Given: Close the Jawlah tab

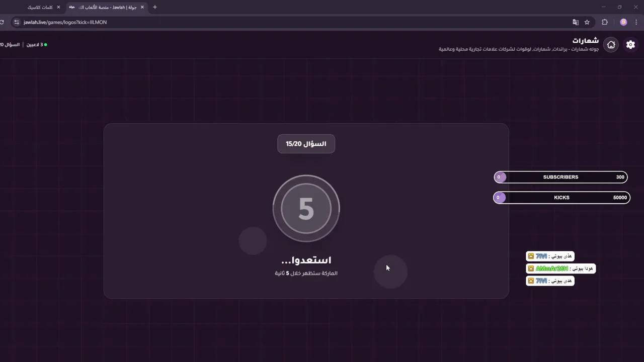Looking at the screenshot, I should pyautogui.click(x=142, y=8).
